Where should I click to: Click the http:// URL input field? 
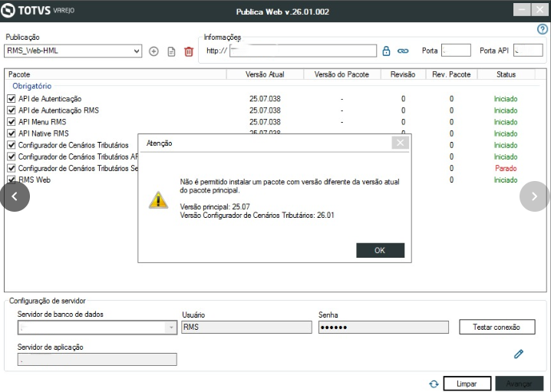pos(303,51)
